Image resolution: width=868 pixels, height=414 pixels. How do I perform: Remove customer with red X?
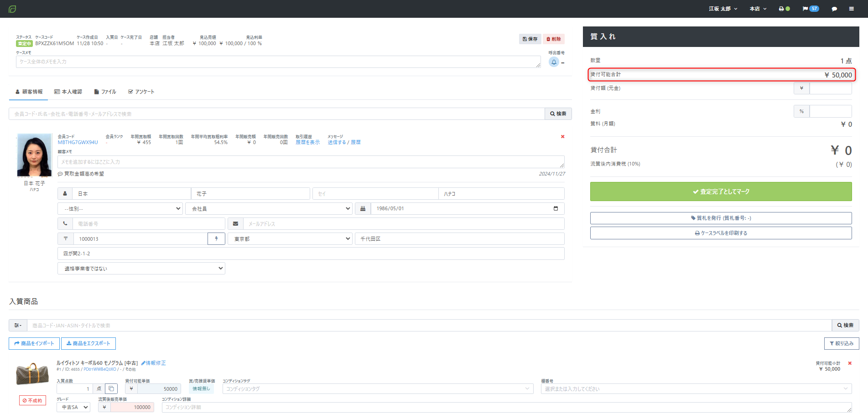tap(562, 136)
